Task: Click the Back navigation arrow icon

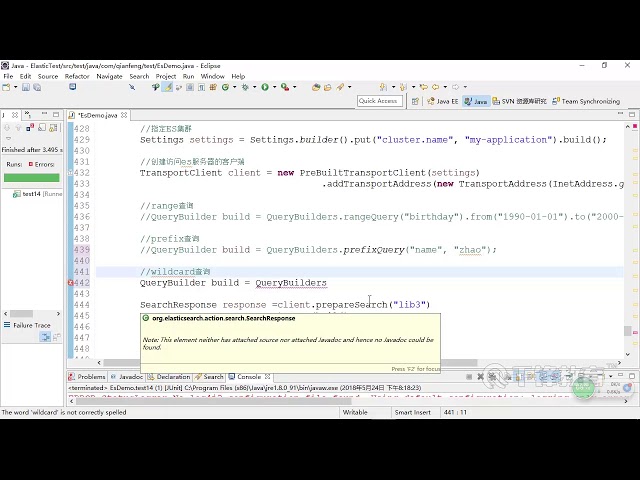Action: (436, 87)
